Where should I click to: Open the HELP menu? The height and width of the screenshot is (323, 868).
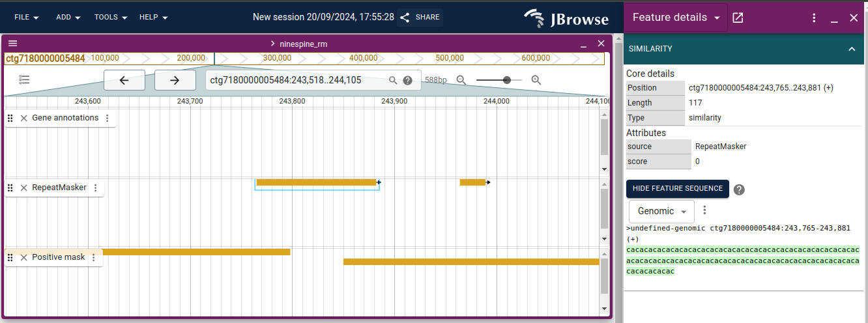click(153, 18)
